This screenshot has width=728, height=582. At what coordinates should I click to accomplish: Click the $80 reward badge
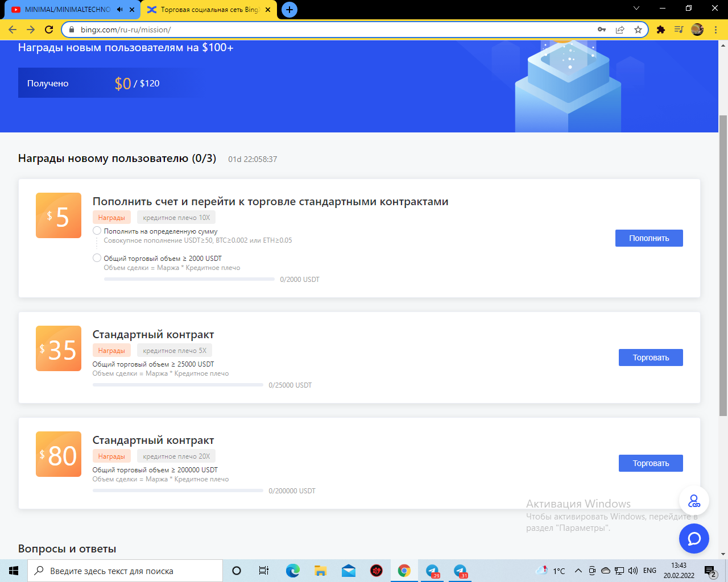click(59, 454)
